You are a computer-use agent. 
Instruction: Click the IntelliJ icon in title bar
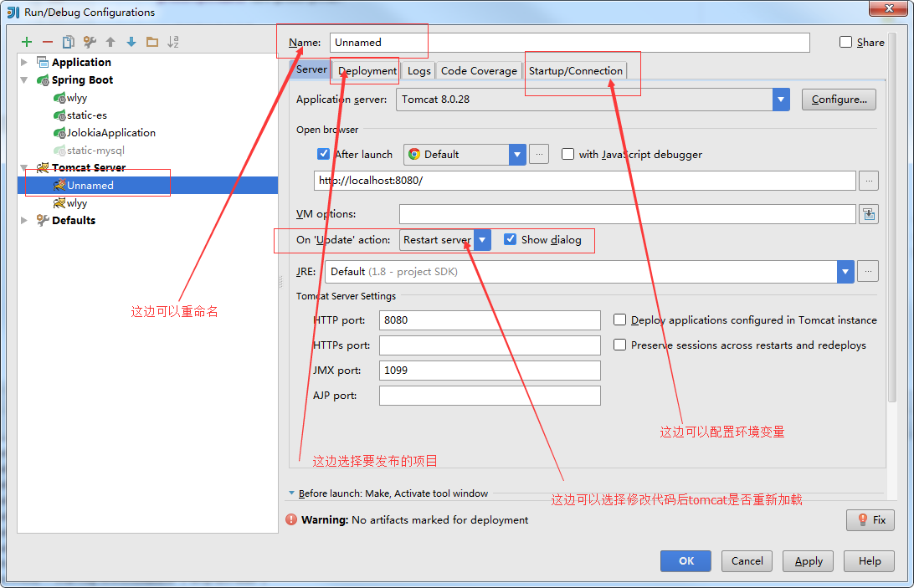point(13,13)
